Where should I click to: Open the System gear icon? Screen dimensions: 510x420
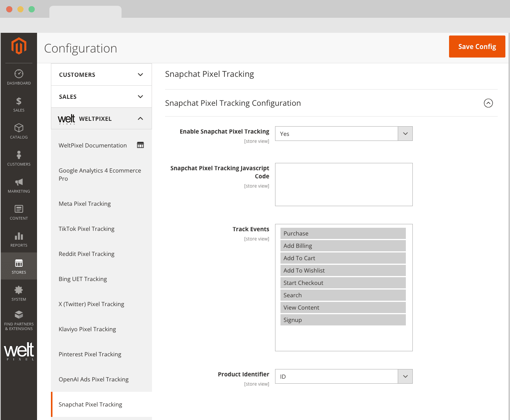pos(19,290)
